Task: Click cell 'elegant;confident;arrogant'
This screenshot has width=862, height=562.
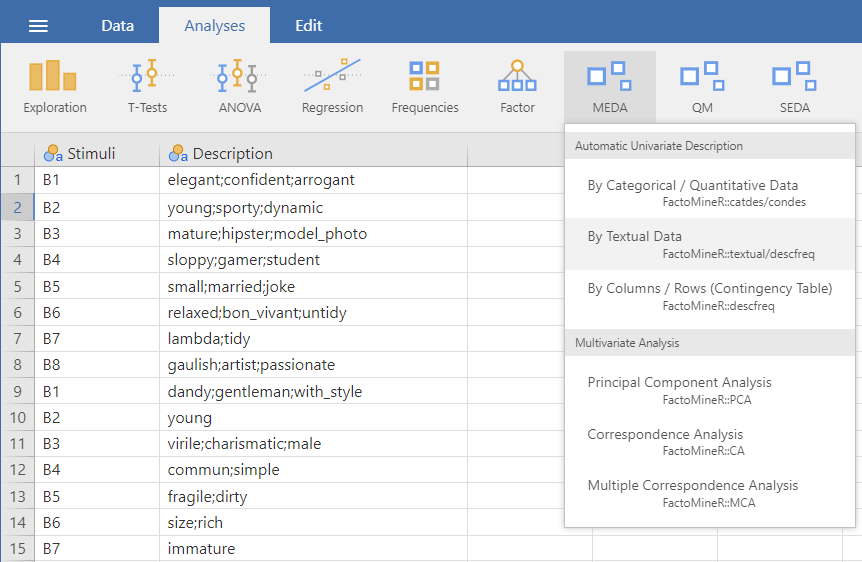Action: tap(313, 180)
